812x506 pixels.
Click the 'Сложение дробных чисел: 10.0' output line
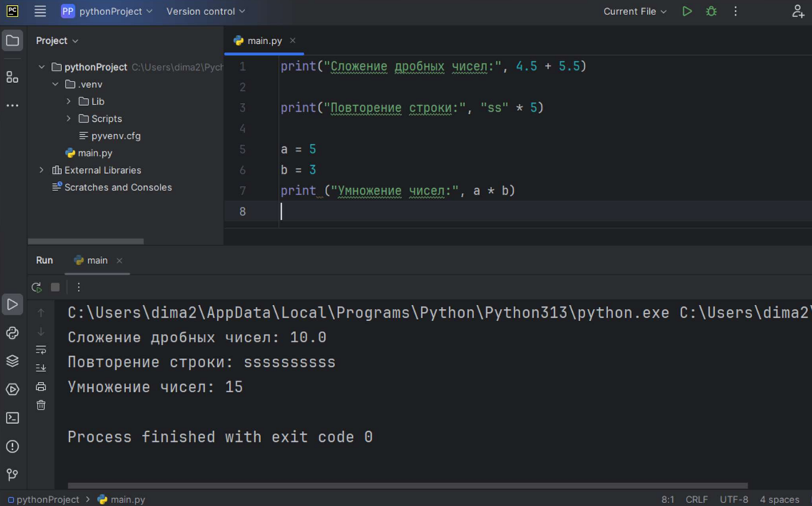(x=197, y=337)
